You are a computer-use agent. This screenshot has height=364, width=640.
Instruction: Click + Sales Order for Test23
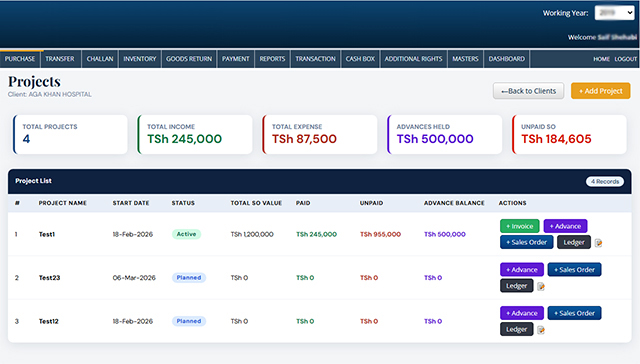pyautogui.click(x=574, y=269)
